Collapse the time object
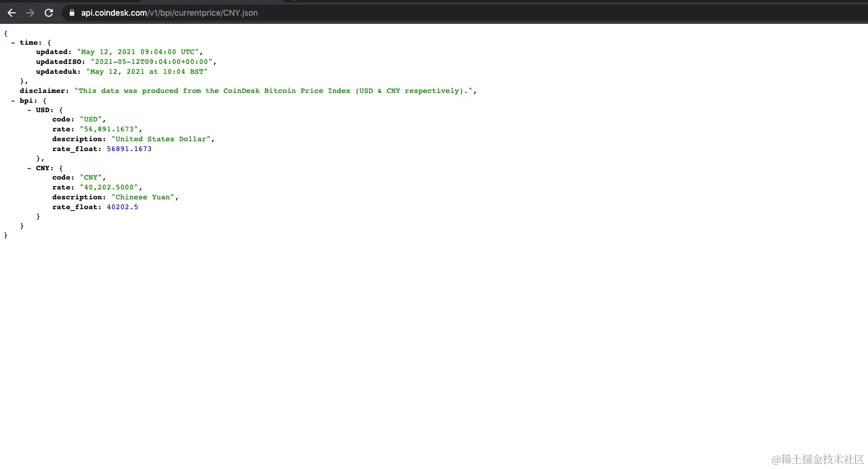 (x=13, y=42)
